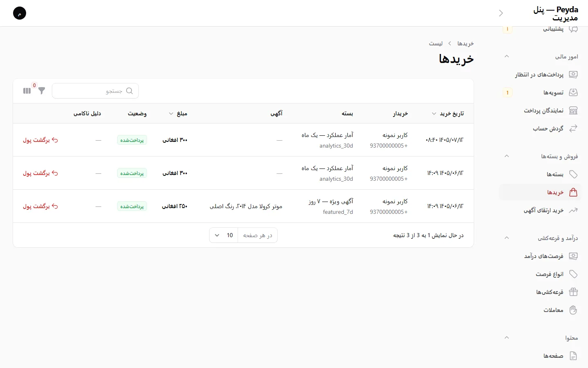The image size is (588, 368).
Task: Navigate to the معاملات menu item
Action: coord(540,310)
